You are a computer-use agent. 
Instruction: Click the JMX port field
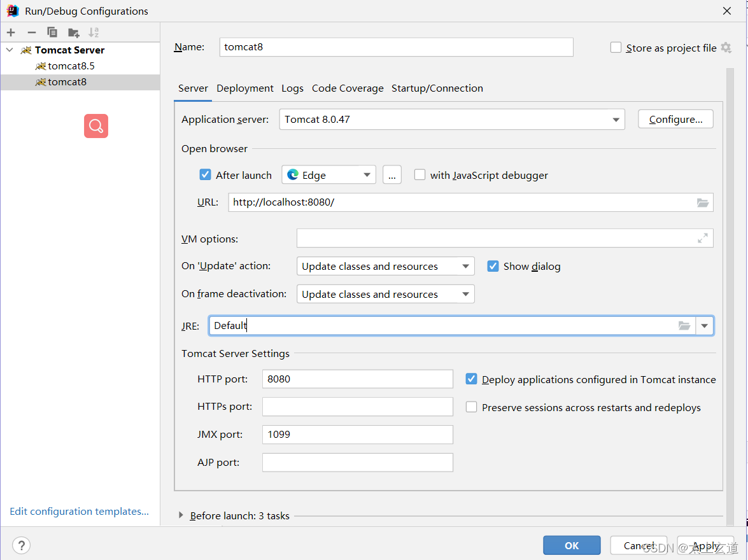coord(357,435)
